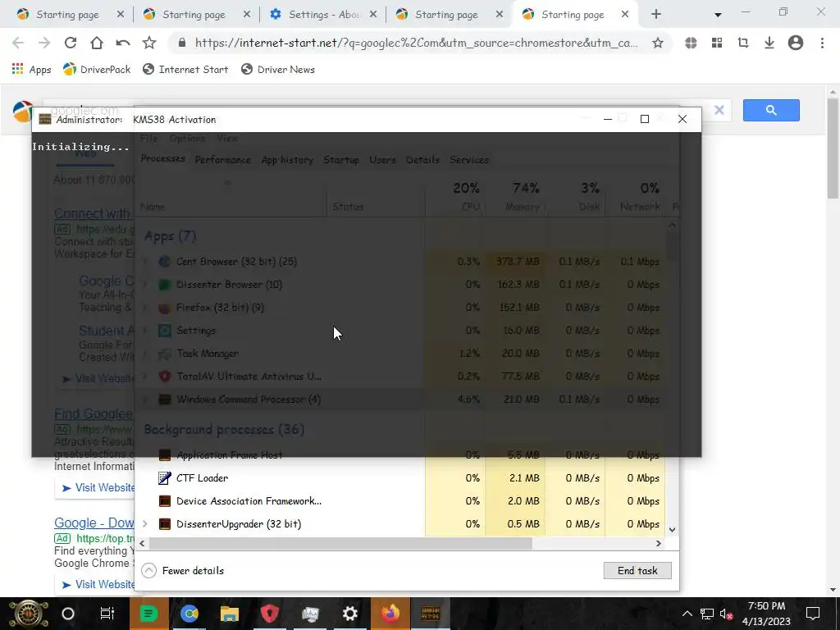
Task: Click the padlock site info icon
Action: click(x=182, y=43)
